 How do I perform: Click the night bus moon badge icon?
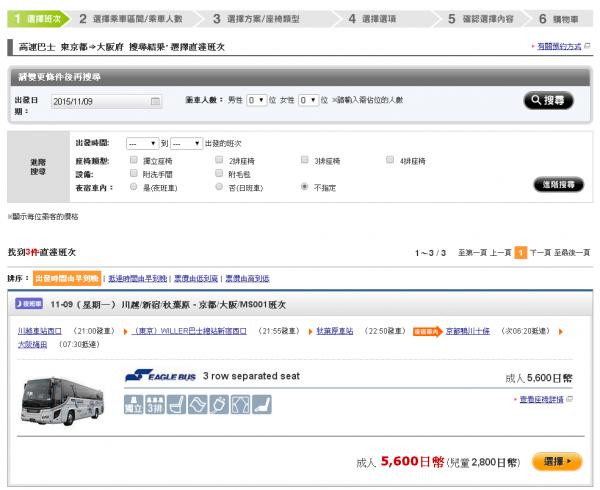[29, 304]
